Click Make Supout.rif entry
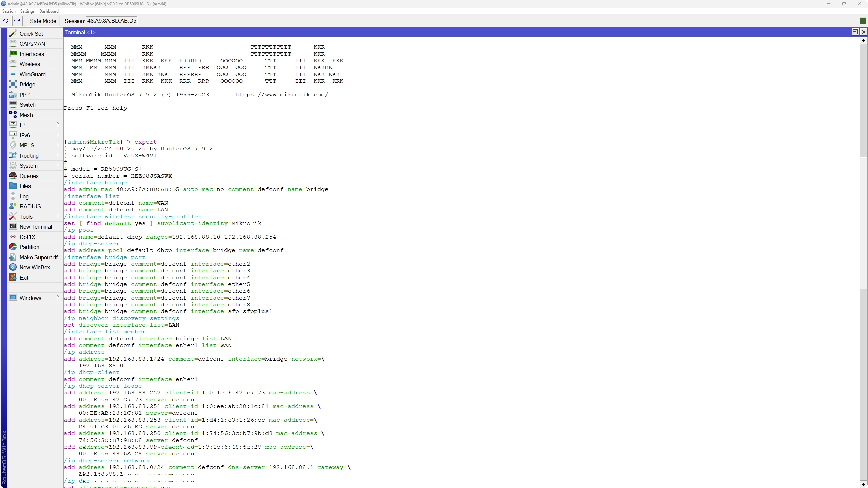 point(38,257)
